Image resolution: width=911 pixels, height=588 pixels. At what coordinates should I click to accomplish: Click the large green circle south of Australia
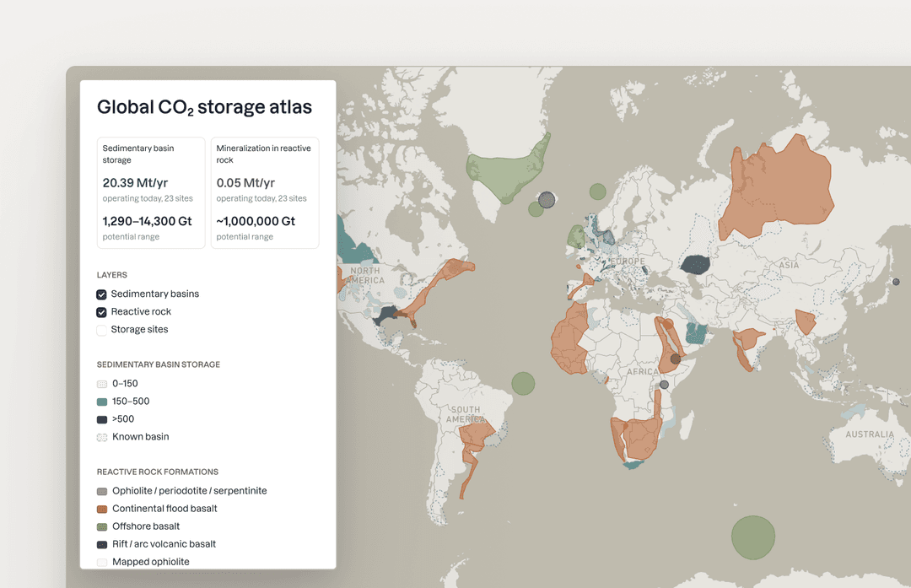pyautogui.click(x=753, y=537)
